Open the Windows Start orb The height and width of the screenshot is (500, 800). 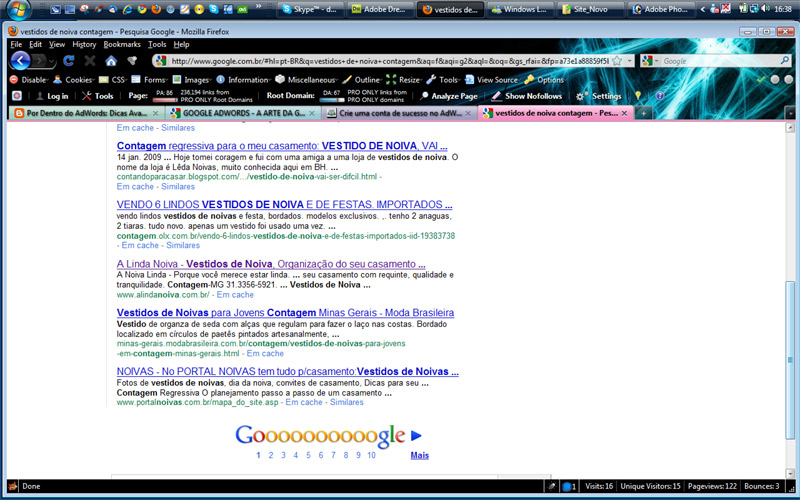coord(19,9)
